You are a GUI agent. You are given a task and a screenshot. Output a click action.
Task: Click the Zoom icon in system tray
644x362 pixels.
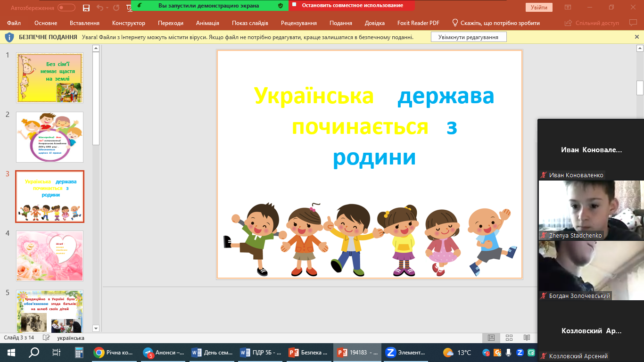(x=520, y=353)
